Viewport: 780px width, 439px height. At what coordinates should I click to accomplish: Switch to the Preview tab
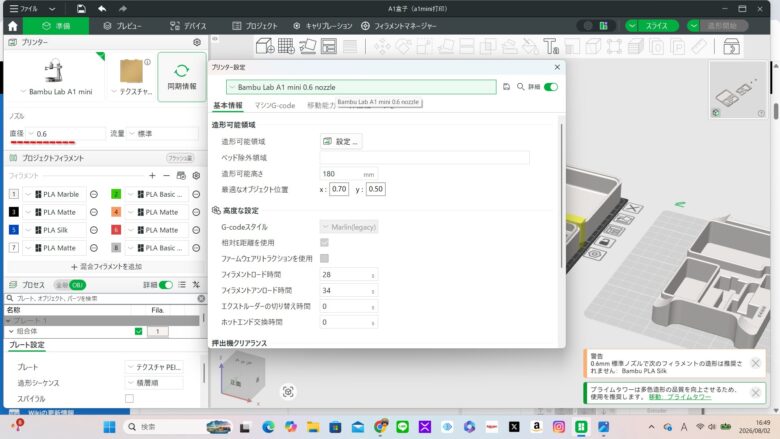point(122,26)
